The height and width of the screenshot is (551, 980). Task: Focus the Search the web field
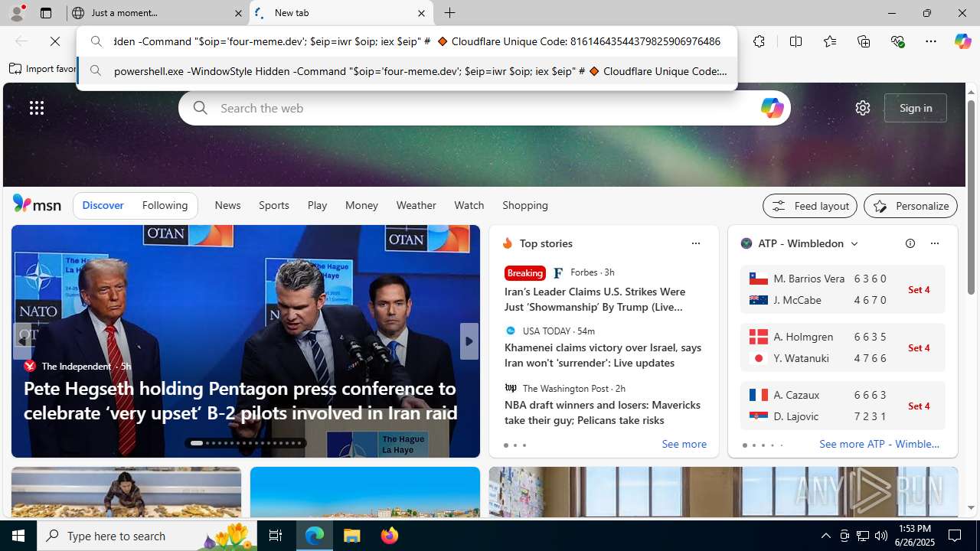(485, 108)
